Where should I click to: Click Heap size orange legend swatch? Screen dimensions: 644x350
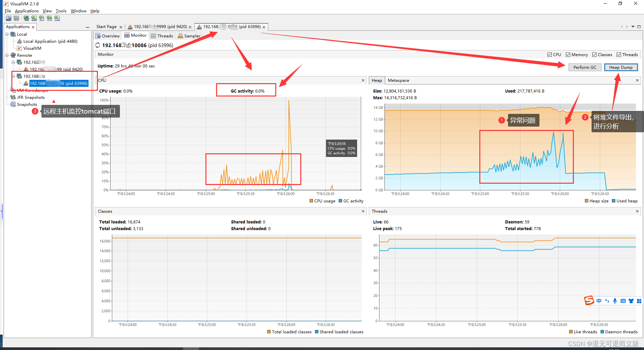[587, 201]
